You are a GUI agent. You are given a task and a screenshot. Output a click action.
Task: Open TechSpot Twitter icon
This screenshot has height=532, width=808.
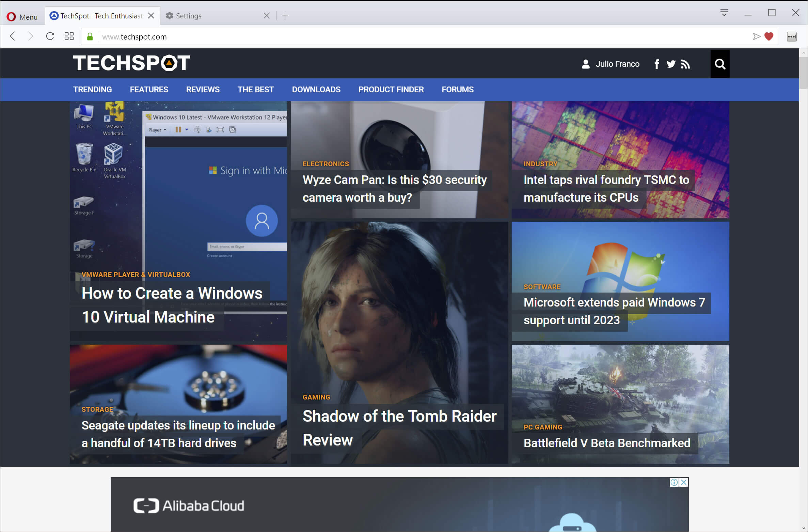671,64
